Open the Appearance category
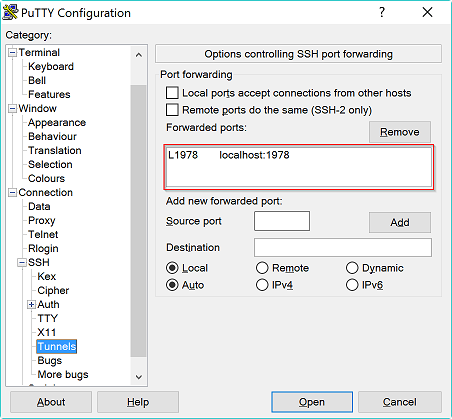Viewport: 452px width, 419px height. [57, 122]
